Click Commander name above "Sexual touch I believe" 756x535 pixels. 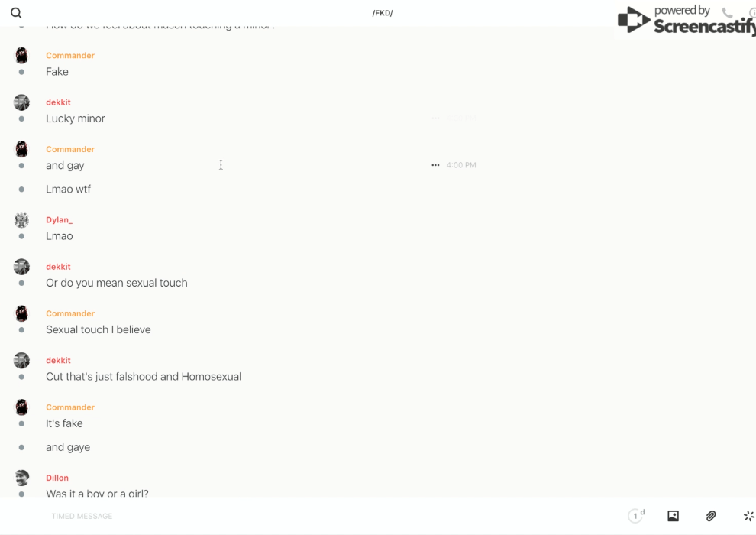(x=70, y=313)
